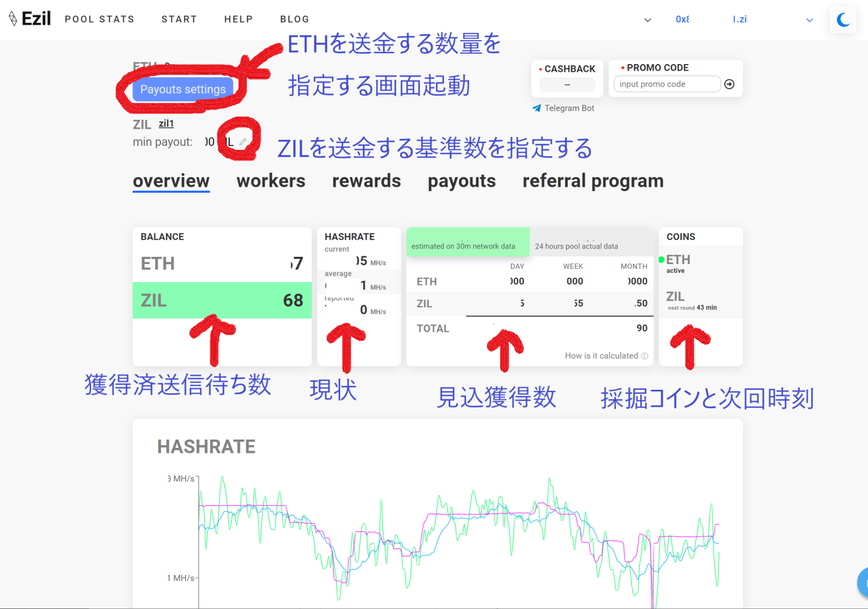This screenshot has height=609, width=868.
Task: Switch to referral program tab
Action: click(593, 181)
